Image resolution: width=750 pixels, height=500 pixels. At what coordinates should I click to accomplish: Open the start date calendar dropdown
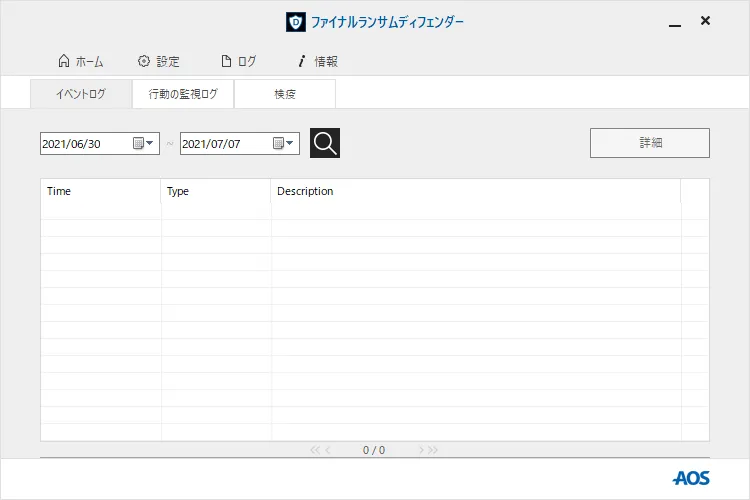coord(143,143)
